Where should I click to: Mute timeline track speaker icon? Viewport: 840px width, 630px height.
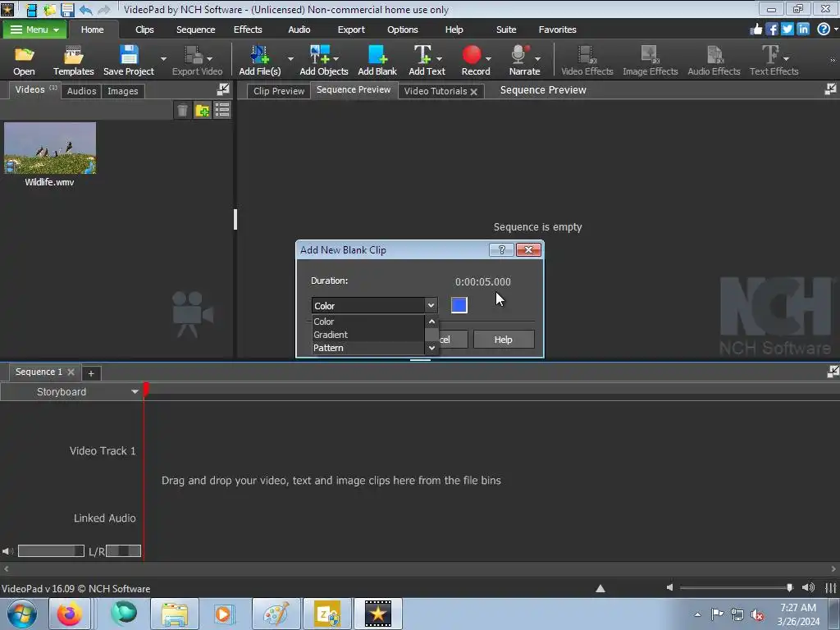point(7,550)
